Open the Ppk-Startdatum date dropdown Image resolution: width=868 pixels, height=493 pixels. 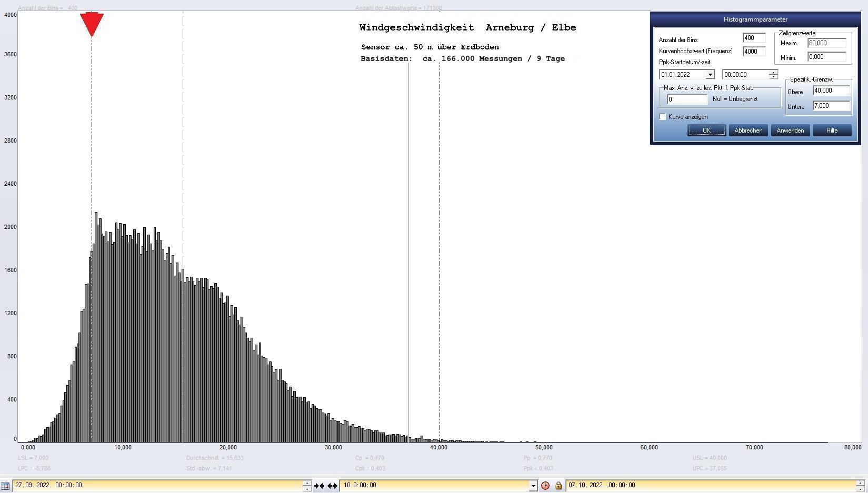710,75
